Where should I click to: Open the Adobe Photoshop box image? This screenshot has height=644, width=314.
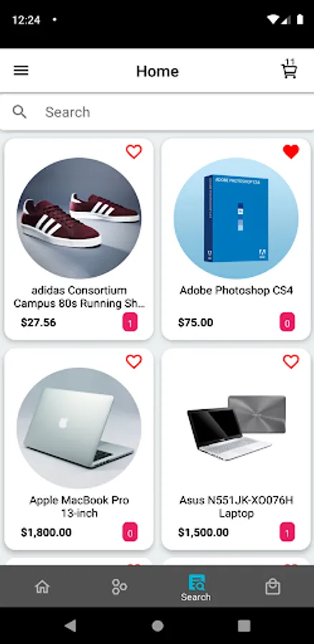point(236,218)
